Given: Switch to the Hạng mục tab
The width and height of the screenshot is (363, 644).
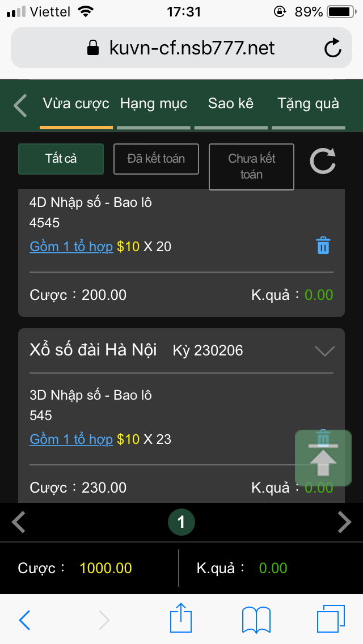Looking at the screenshot, I should coord(154,104).
